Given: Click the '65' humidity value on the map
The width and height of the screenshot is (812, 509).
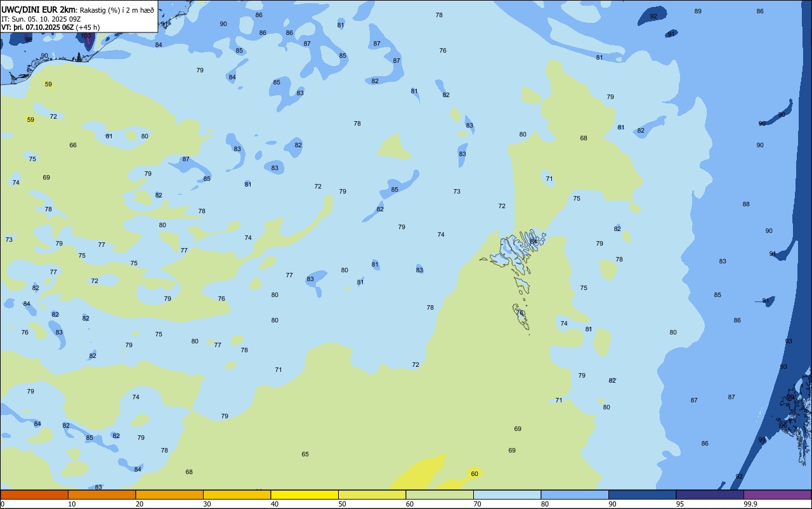Looking at the screenshot, I should click(x=305, y=454).
